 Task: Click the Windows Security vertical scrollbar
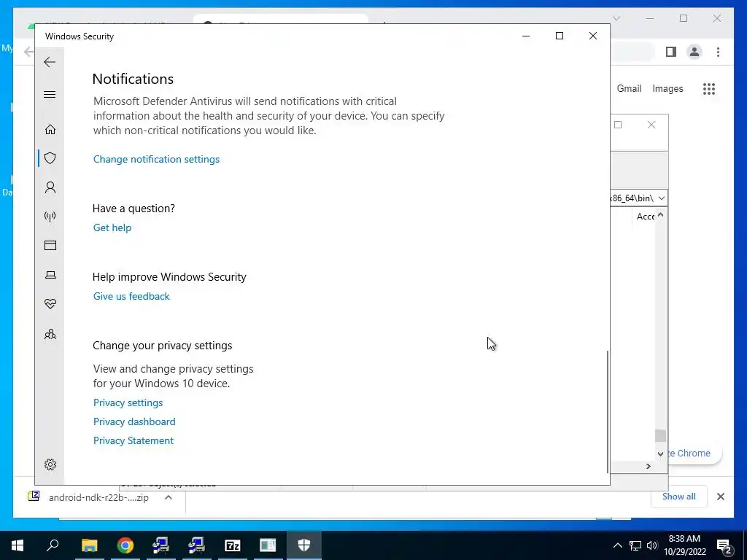pos(608,411)
